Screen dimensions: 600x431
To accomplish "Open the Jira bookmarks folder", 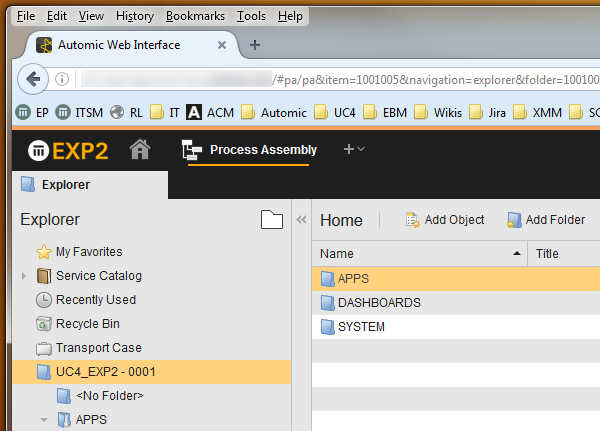I will [x=488, y=113].
